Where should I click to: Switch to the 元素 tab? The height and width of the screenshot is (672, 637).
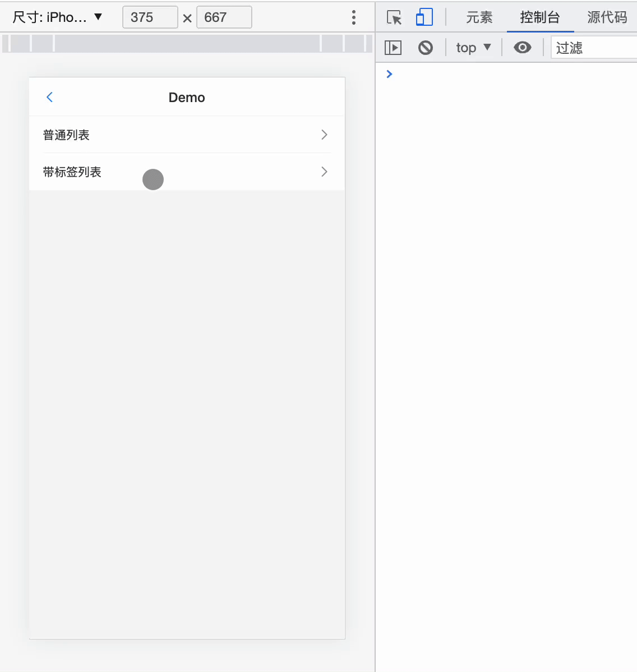479,17
